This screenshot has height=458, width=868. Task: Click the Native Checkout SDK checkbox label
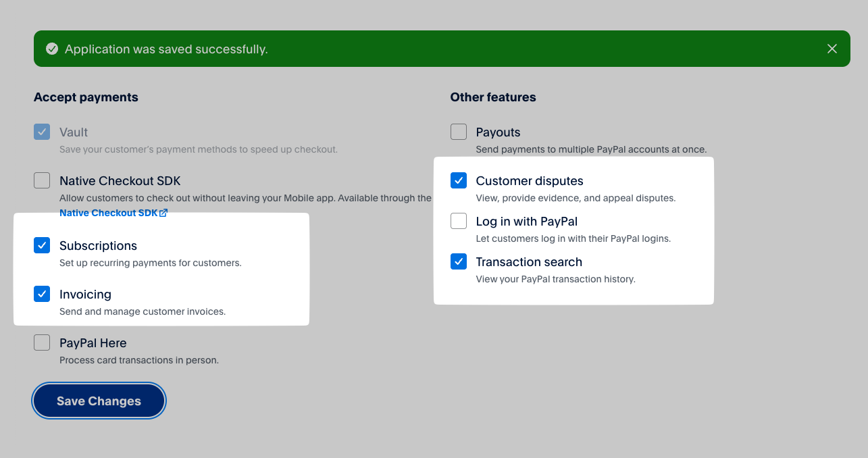120,181
